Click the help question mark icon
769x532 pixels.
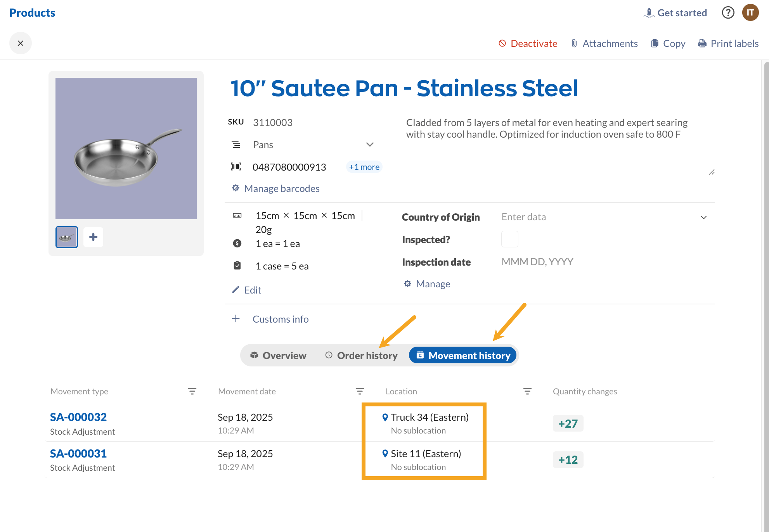click(x=728, y=13)
